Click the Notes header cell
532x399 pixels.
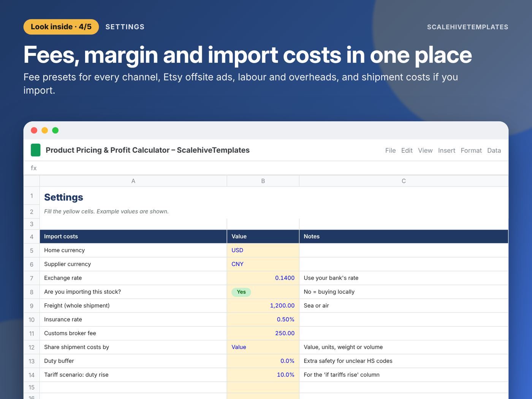404,236
